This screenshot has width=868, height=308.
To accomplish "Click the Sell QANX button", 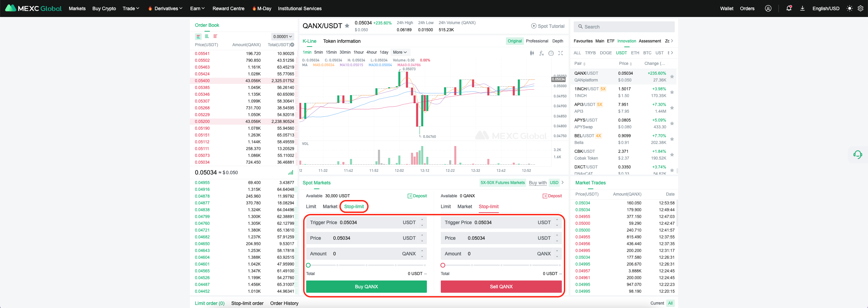I will click(x=501, y=287).
